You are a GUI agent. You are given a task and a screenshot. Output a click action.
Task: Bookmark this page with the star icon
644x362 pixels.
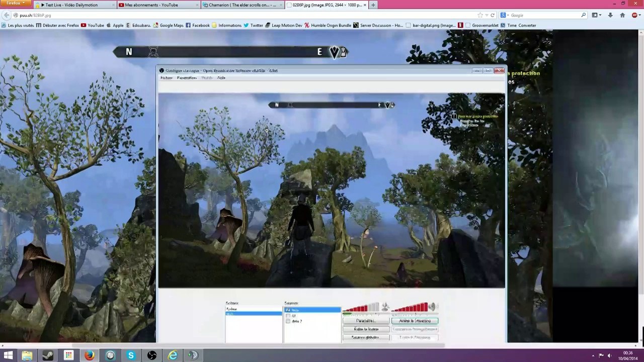tap(481, 16)
